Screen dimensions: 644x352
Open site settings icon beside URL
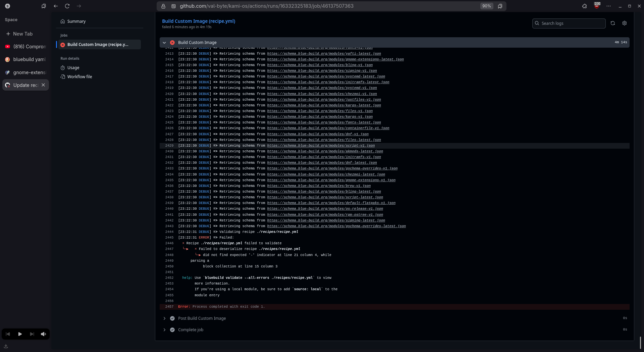[173, 6]
